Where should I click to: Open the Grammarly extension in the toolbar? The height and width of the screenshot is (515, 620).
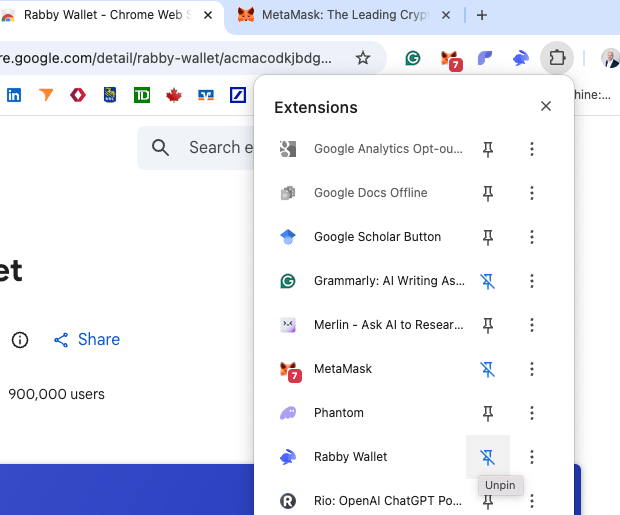click(x=412, y=59)
